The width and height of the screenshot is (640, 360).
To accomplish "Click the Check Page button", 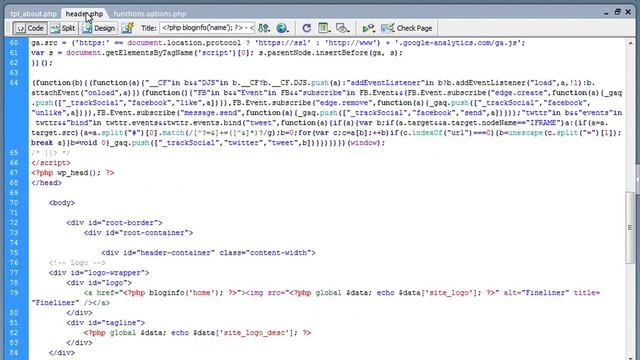I will (407, 28).
